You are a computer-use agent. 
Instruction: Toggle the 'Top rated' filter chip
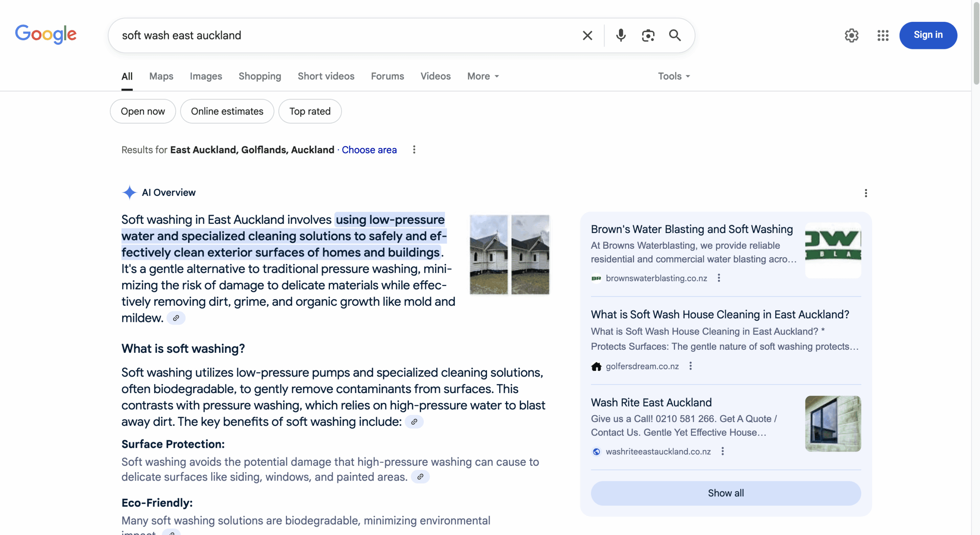tap(310, 111)
